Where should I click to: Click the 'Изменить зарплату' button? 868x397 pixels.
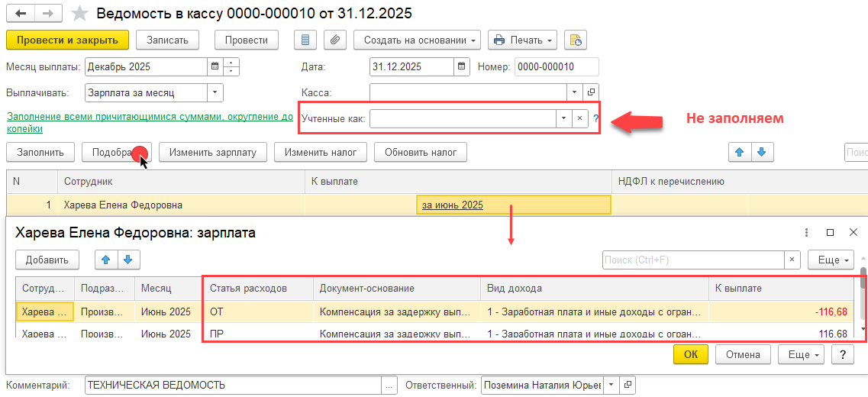[213, 152]
